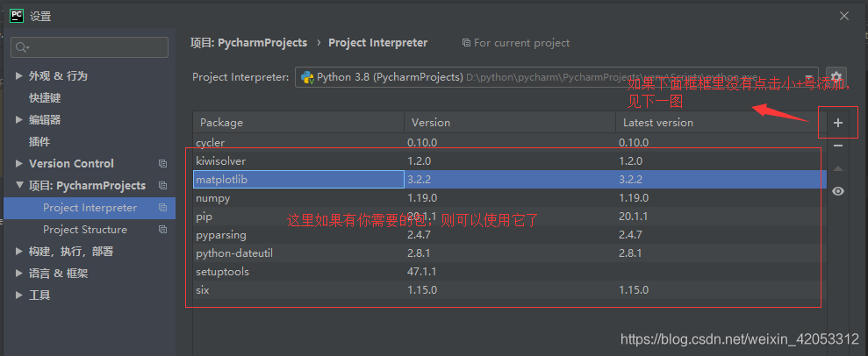Click copy icon beside Version Control

point(162,164)
